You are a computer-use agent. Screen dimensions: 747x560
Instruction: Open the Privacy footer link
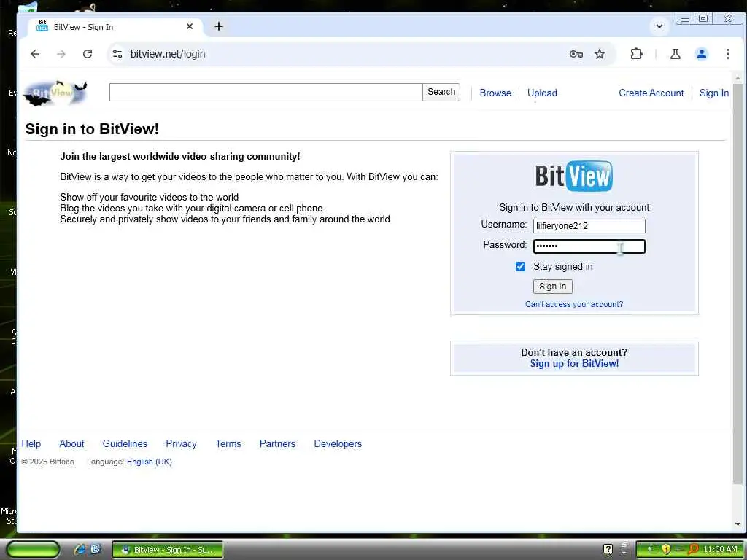[181, 443]
